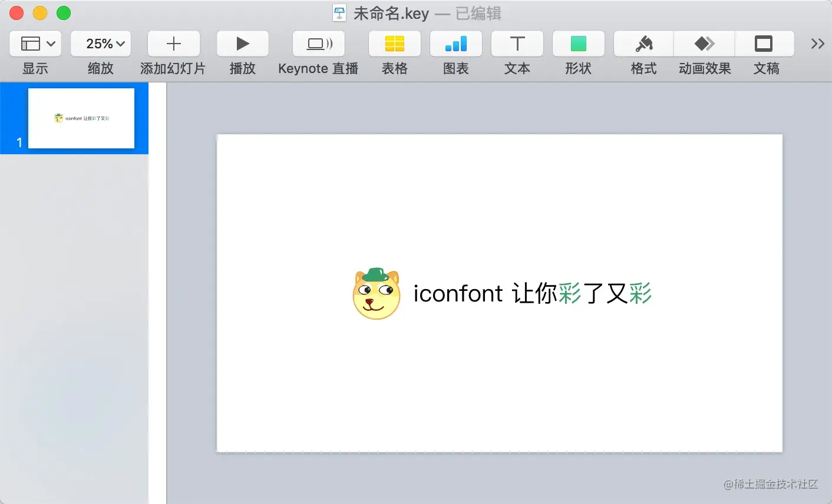
Task: Open the 25% zoom level dropdown
Action: tap(101, 44)
